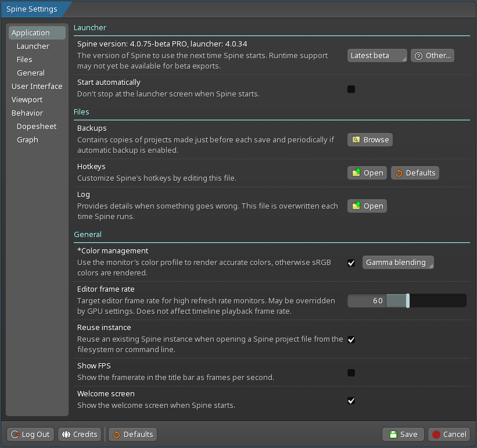Open the Gamma blending dropdown
The image size is (477, 448).
point(397,262)
